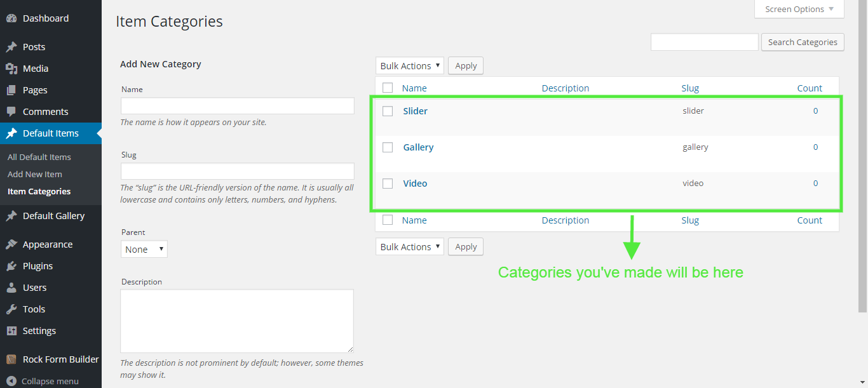
Task: Open the Gallery category link
Action: (x=418, y=147)
